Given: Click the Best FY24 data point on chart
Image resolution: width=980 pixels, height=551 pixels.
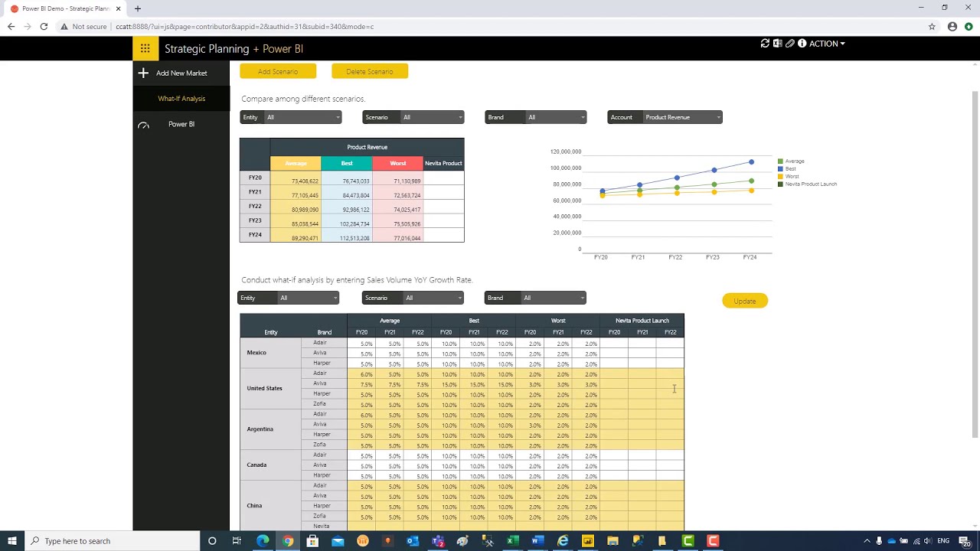Looking at the screenshot, I should [x=751, y=161].
